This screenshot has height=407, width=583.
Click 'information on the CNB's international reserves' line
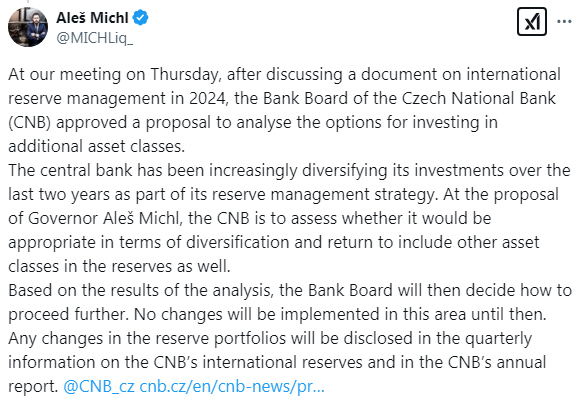click(277, 362)
